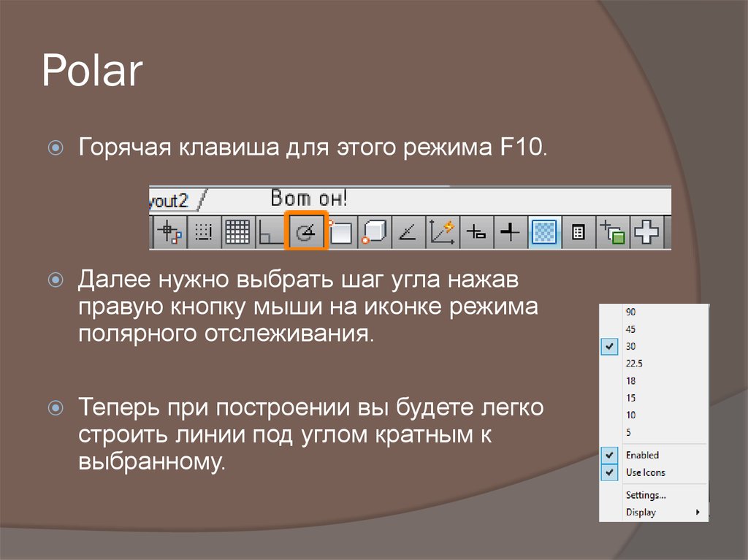Deselect the checked 30 degree angle

tap(630, 347)
